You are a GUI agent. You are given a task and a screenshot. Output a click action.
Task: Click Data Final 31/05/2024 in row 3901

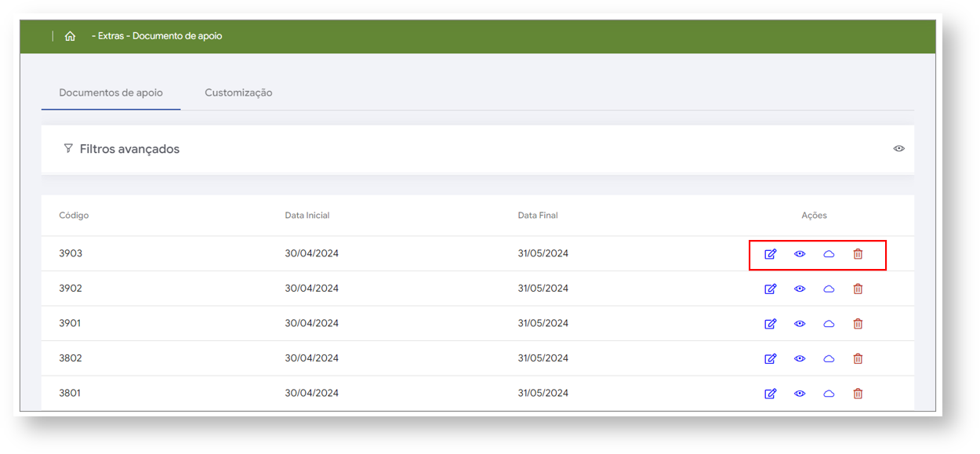(x=543, y=324)
